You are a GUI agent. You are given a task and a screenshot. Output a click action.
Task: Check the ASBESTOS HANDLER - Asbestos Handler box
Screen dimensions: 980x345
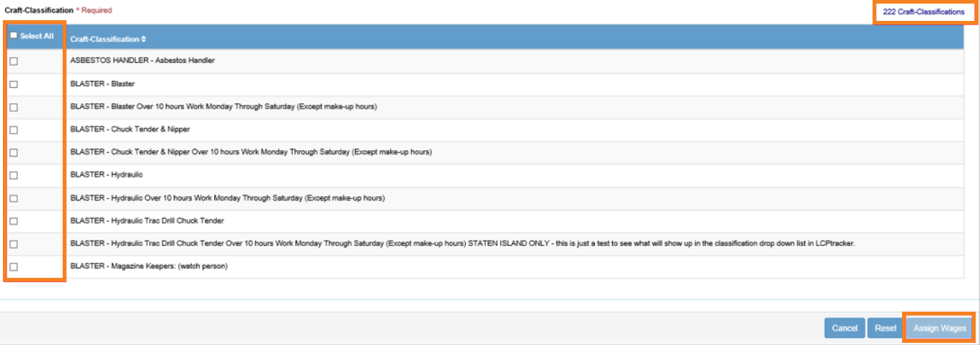(x=14, y=61)
